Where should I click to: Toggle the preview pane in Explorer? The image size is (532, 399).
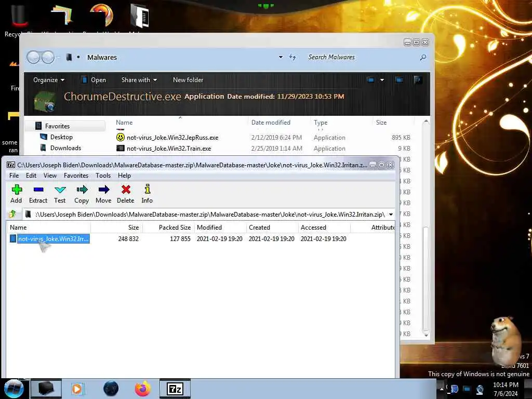point(399,80)
